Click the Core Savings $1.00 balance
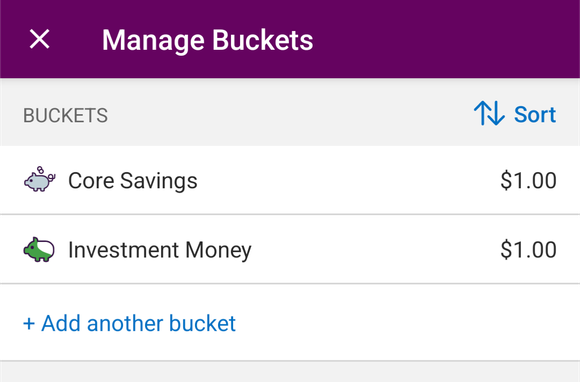 tap(528, 180)
